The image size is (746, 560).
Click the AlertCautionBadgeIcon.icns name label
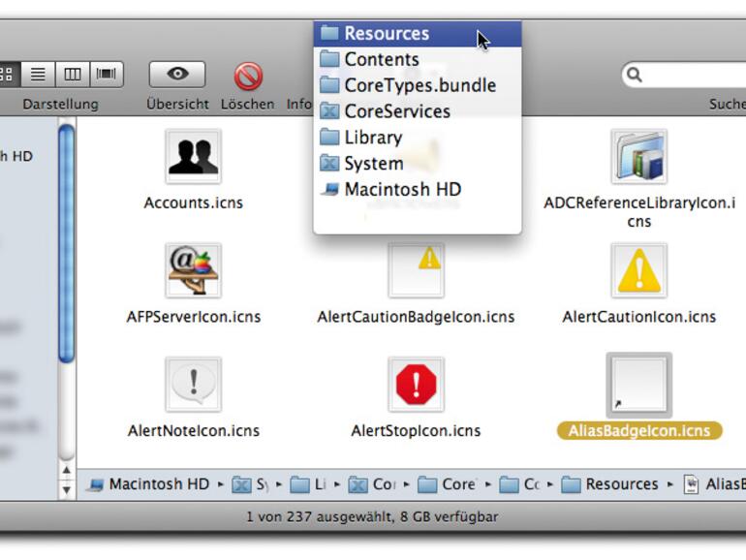click(x=416, y=317)
